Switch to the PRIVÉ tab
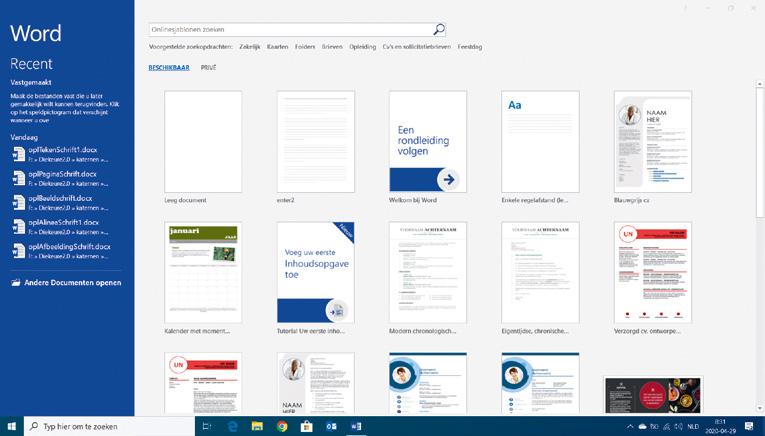Screen dimensions: 765x436 (208, 68)
